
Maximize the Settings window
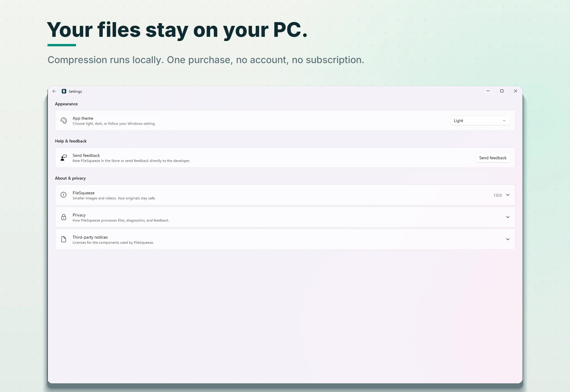tap(502, 91)
